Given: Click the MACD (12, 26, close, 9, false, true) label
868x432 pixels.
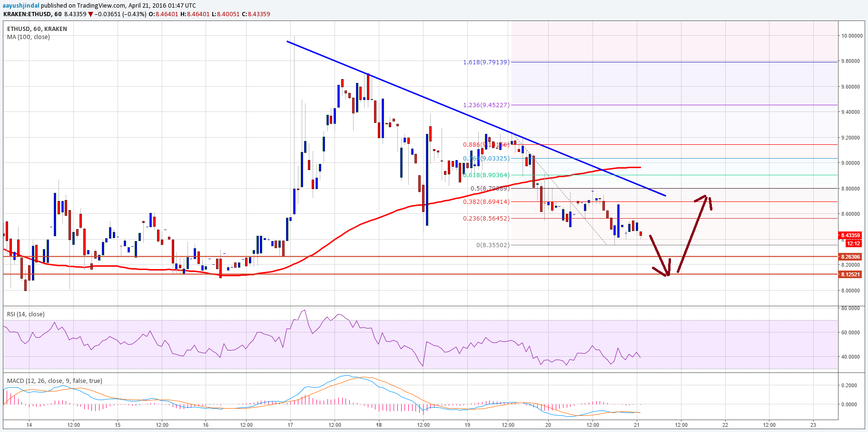Looking at the screenshot, I should (x=55, y=381).
